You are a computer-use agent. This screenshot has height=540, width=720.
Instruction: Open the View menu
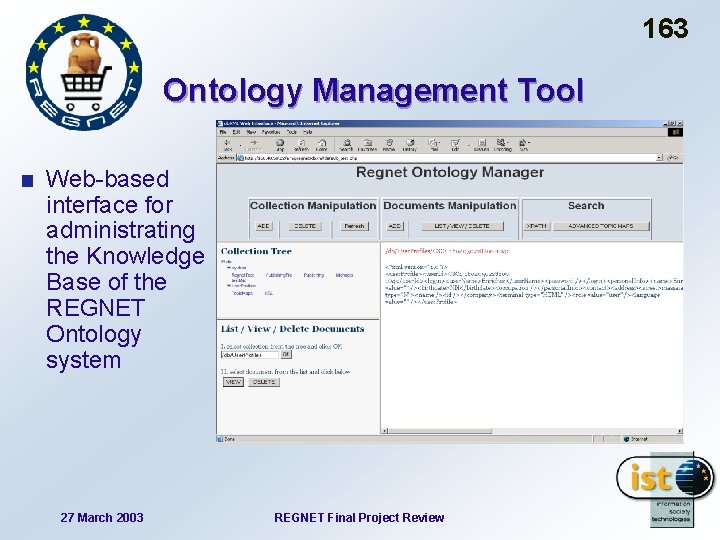[x=251, y=132]
